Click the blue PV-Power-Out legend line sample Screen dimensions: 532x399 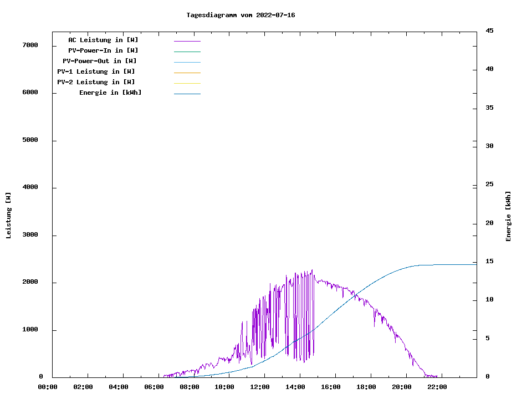pos(187,62)
